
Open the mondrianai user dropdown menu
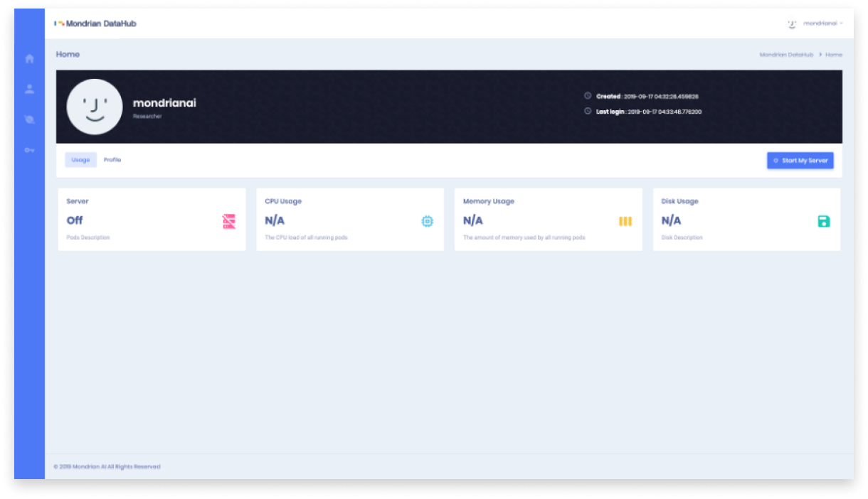pyautogui.click(x=823, y=23)
